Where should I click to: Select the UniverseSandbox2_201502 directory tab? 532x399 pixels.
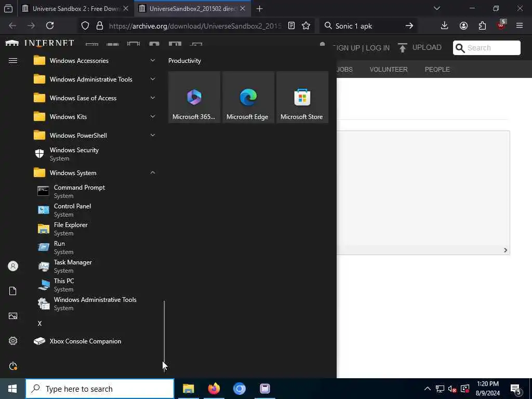[192, 8]
